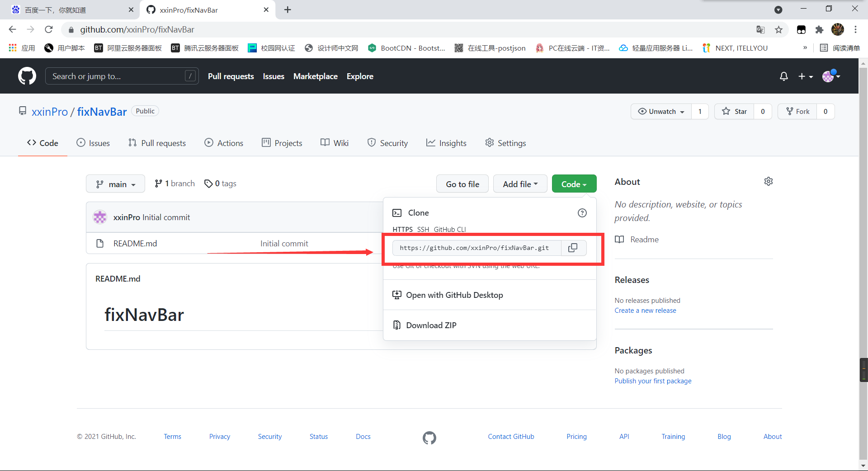
Task: Fork the fixNavBar repository
Action: (x=797, y=111)
